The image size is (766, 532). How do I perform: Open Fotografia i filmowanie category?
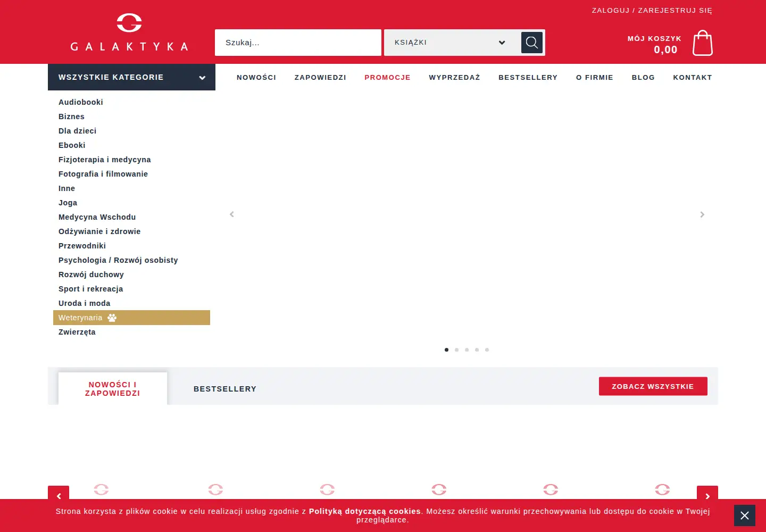[x=103, y=174]
